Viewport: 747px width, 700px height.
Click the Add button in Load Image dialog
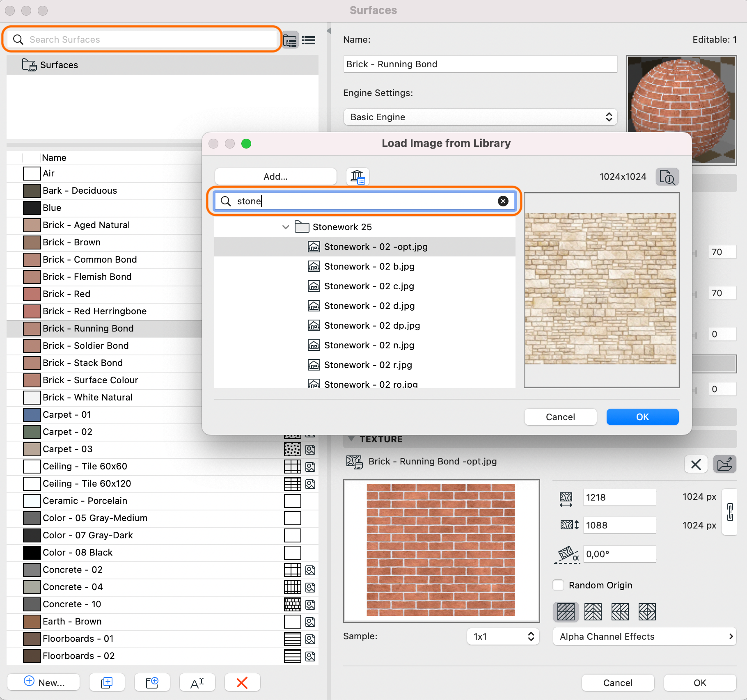click(275, 176)
